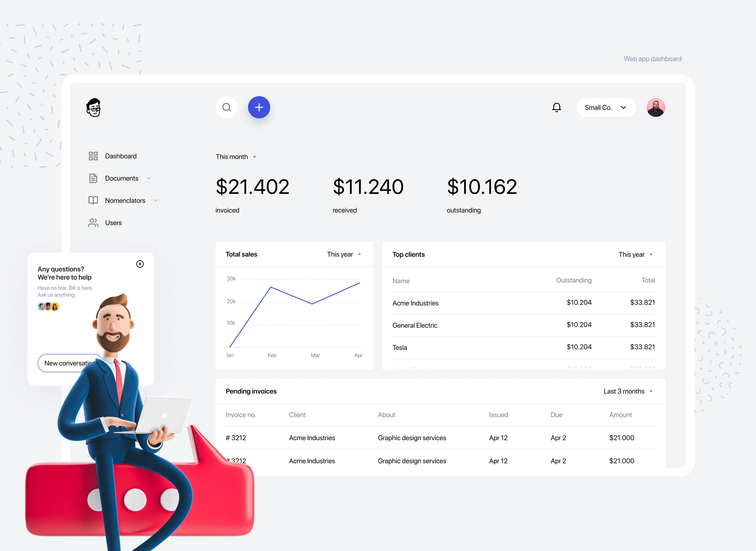Viewport: 756px width, 551px height.
Task: Select the Dashboard menu item
Action: coord(120,156)
